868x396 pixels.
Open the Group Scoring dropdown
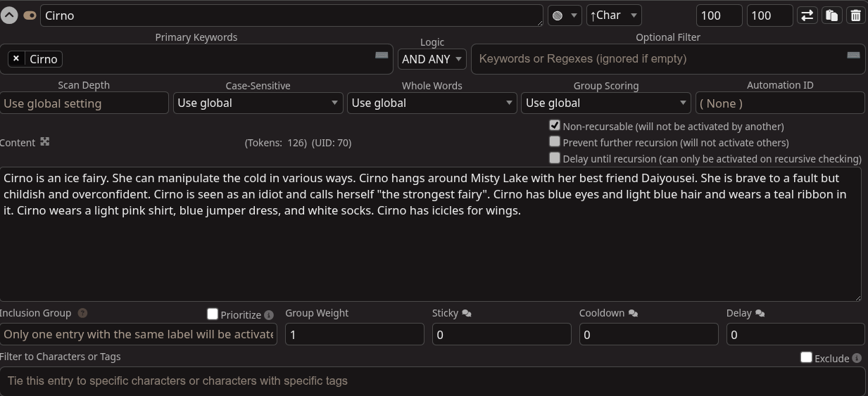click(x=606, y=103)
